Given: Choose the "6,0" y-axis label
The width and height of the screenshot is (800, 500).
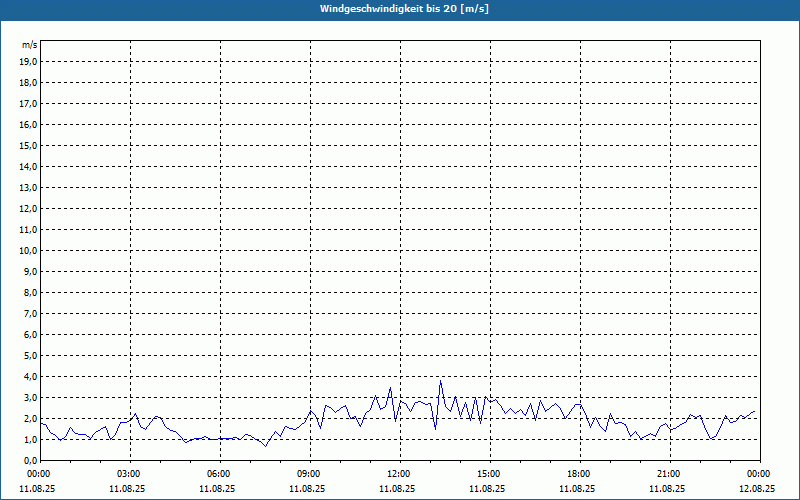Looking at the screenshot, I should pos(31,335).
